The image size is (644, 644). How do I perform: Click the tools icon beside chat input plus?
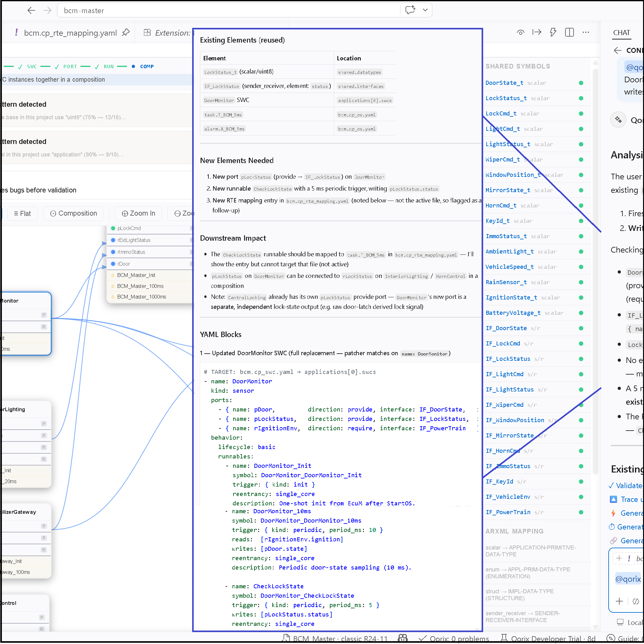pos(636,601)
